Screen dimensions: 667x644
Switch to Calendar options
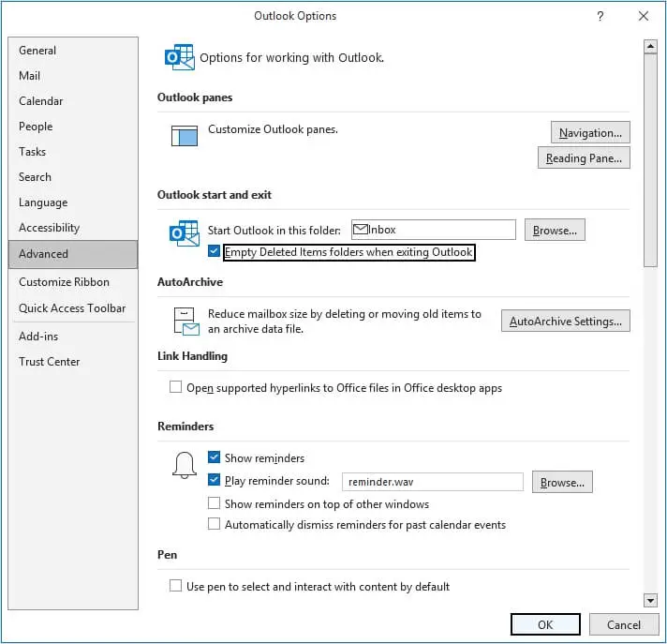(x=73, y=101)
